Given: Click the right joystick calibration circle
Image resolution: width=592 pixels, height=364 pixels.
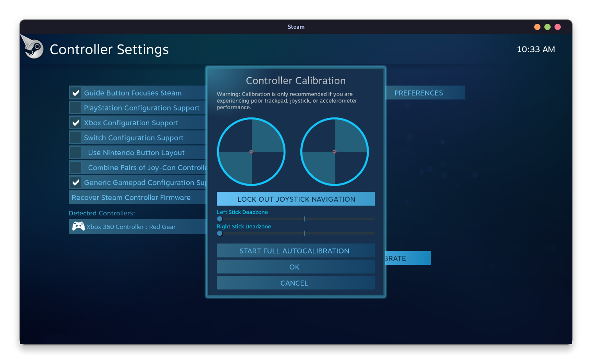Looking at the screenshot, I should click(x=334, y=151).
